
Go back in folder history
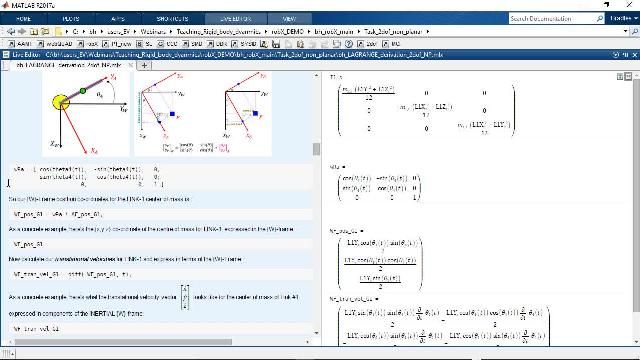pyautogui.click(x=11, y=31)
